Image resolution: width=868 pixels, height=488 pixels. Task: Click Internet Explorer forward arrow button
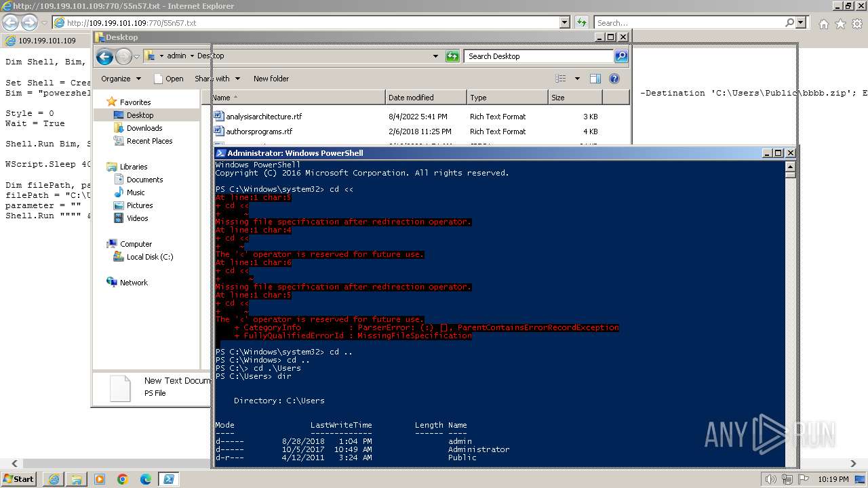(x=29, y=22)
